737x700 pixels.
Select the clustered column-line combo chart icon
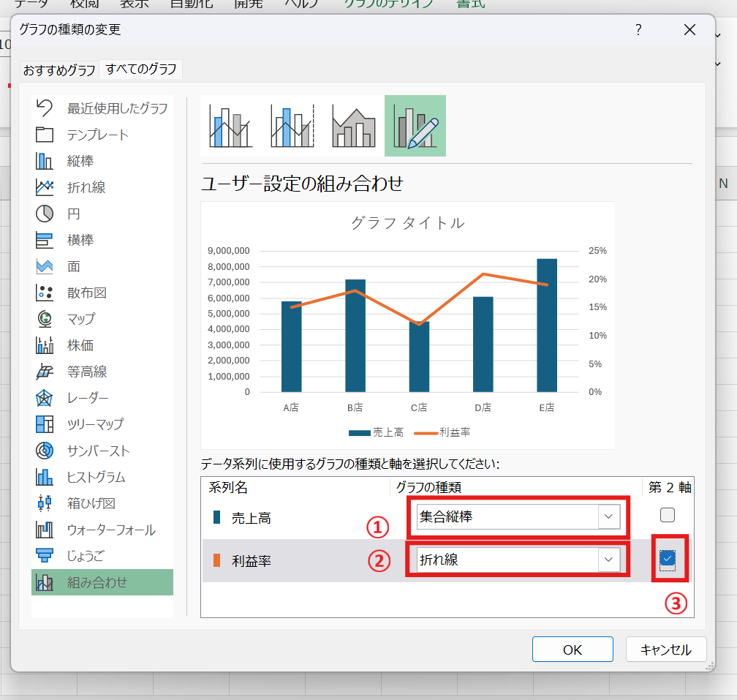pos(230,126)
